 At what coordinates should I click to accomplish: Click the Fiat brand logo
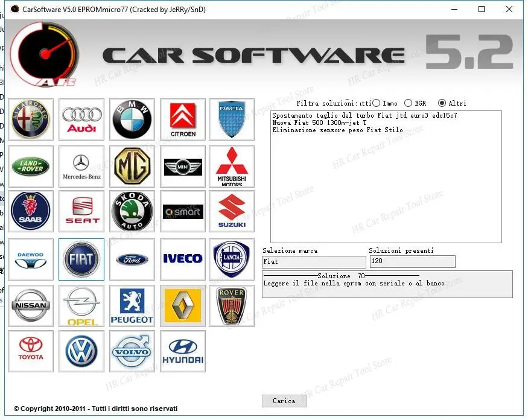point(81,259)
